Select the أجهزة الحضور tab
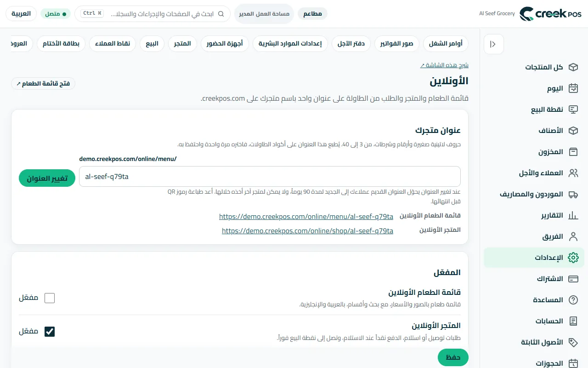588x368 pixels. 225,44
